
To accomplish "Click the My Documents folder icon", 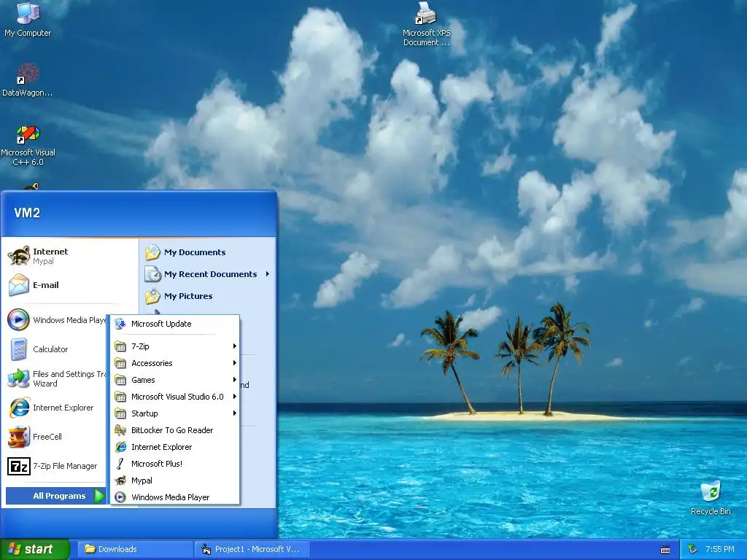I will pos(153,252).
